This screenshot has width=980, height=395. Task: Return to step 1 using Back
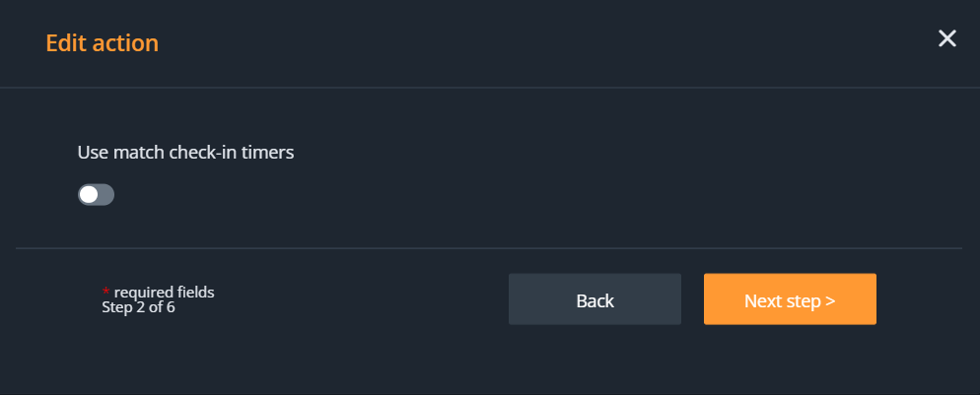click(x=595, y=299)
